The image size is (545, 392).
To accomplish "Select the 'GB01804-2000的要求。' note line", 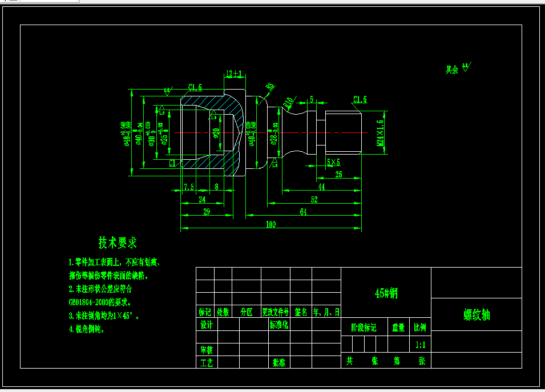I will (100, 302).
